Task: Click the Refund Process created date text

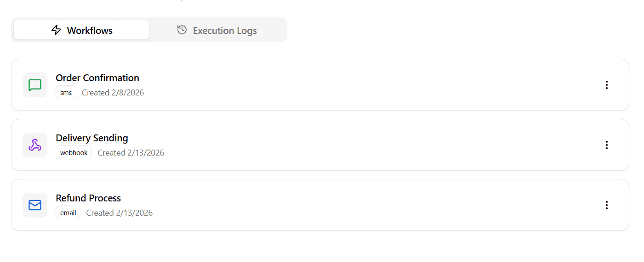Action: pos(119,213)
